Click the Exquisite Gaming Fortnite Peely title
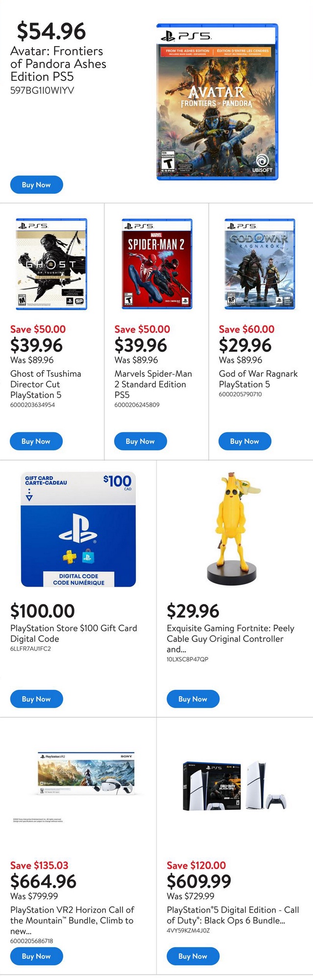313x980 pixels. (x=230, y=638)
